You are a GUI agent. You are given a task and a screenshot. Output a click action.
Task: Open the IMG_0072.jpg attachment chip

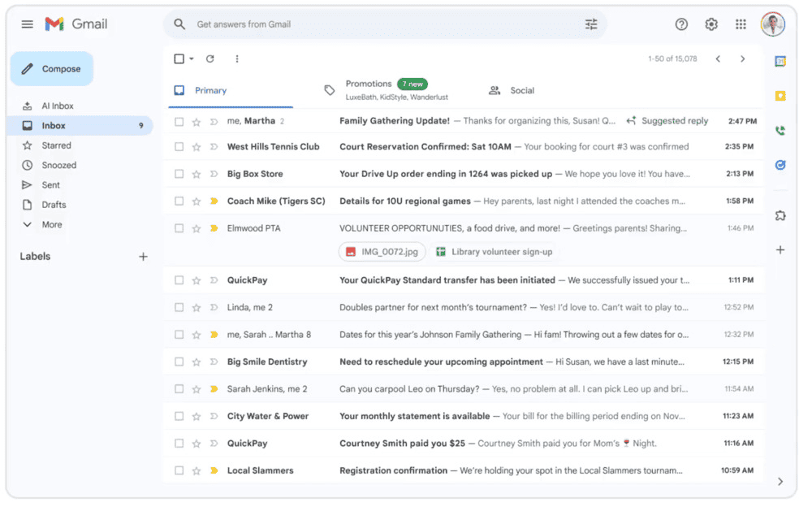point(382,252)
